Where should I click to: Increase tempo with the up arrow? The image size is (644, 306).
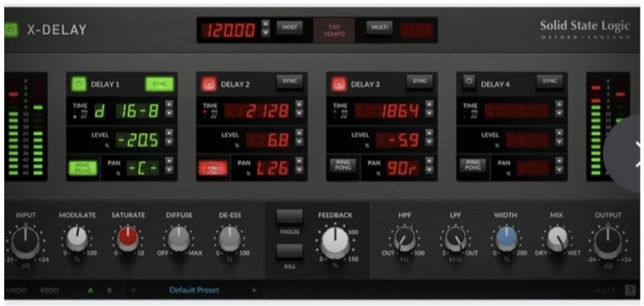(266, 24)
